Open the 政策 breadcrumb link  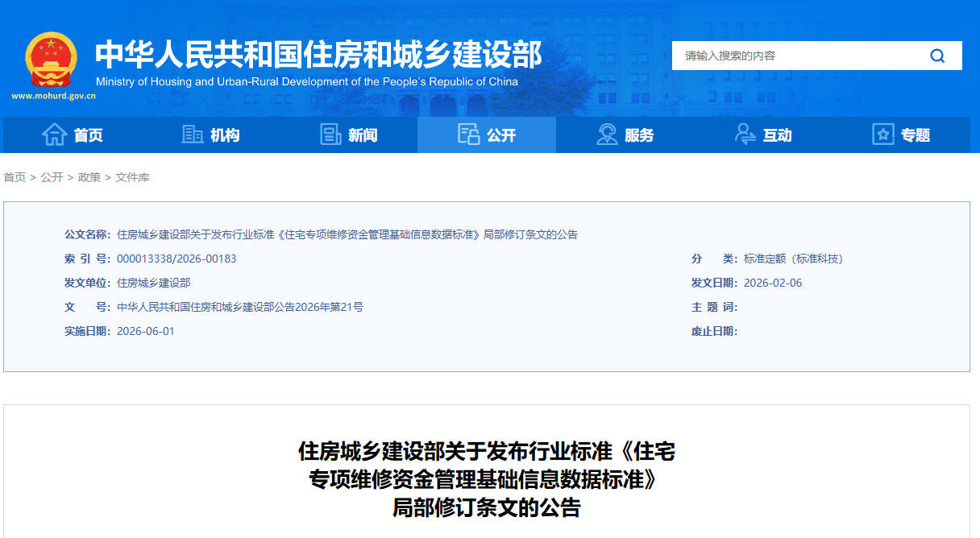click(x=88, y=176)
